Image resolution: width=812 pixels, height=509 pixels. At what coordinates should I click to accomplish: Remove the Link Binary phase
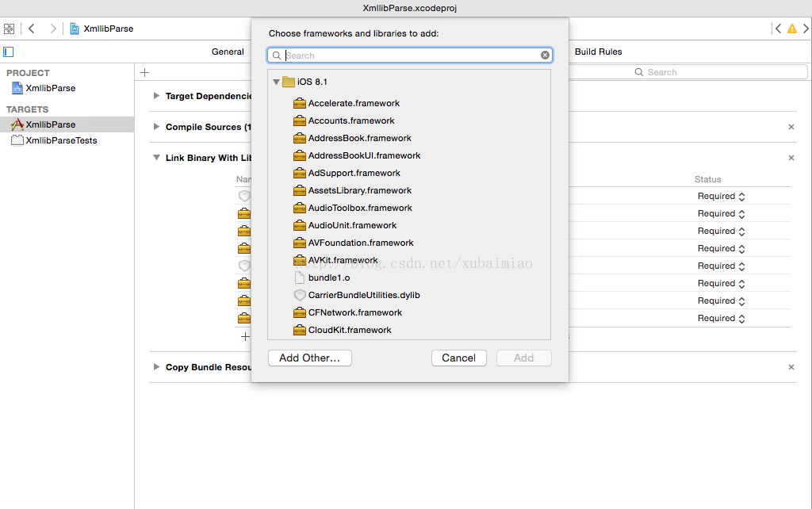click(791, 158)
